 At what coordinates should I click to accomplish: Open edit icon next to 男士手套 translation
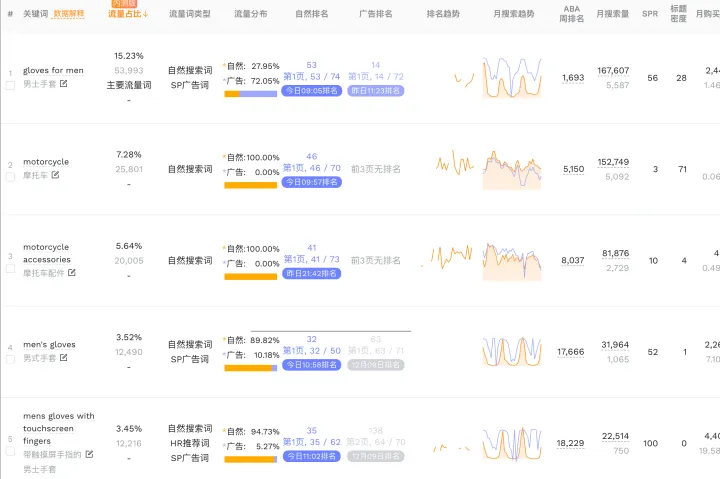63,84
